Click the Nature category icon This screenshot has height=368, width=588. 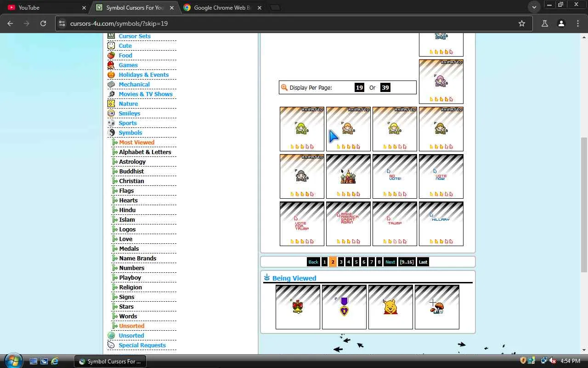tap(111, 103)
